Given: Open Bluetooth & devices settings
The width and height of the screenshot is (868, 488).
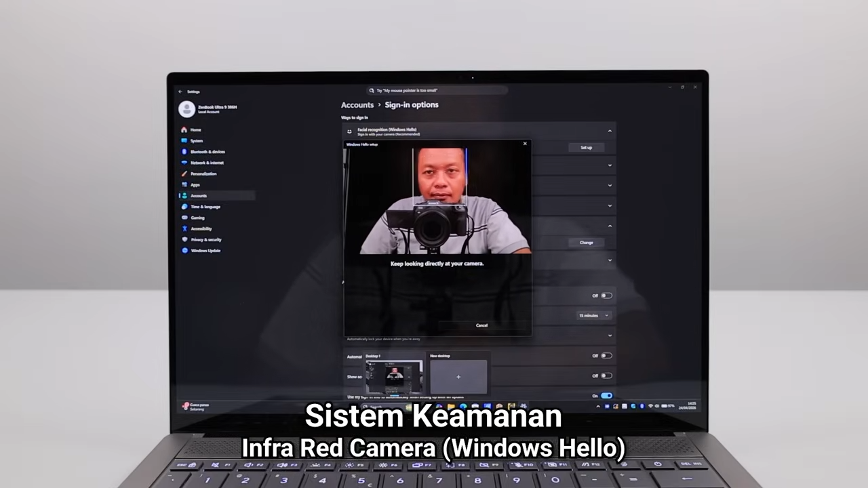Looking at the screenshot, I should coord(203,152).
